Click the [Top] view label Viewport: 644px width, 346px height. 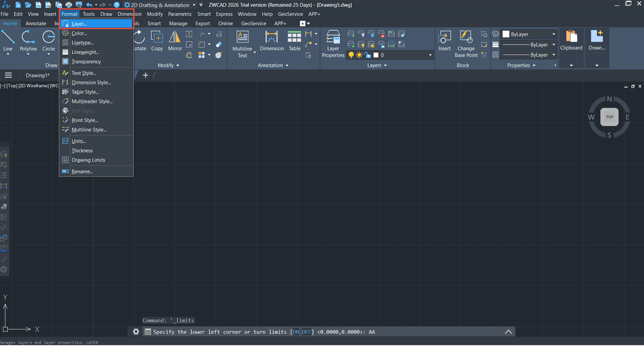pos(12,86)
